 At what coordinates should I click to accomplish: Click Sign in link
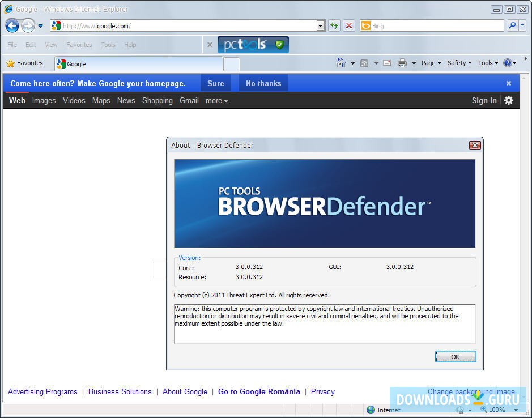484,100
